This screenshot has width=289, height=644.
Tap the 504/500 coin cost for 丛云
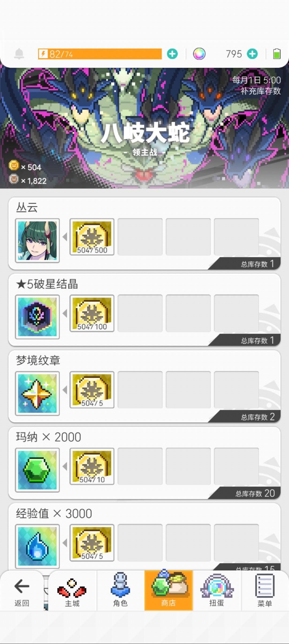click(92, 237)
